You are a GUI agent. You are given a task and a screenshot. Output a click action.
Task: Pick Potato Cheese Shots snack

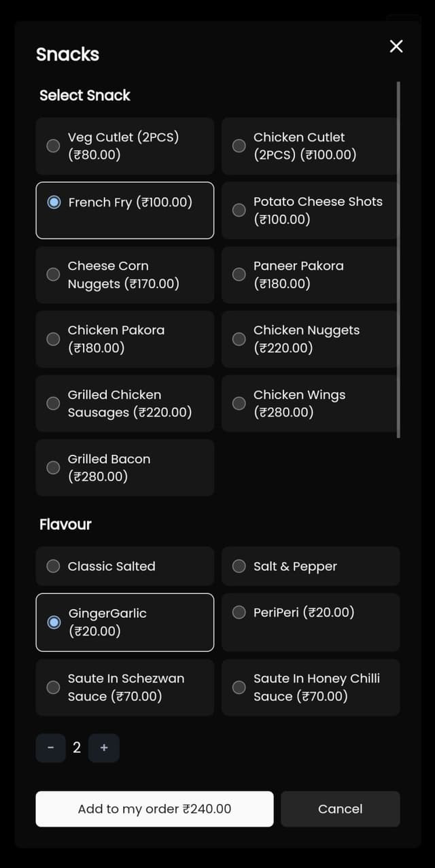point(239,210)
